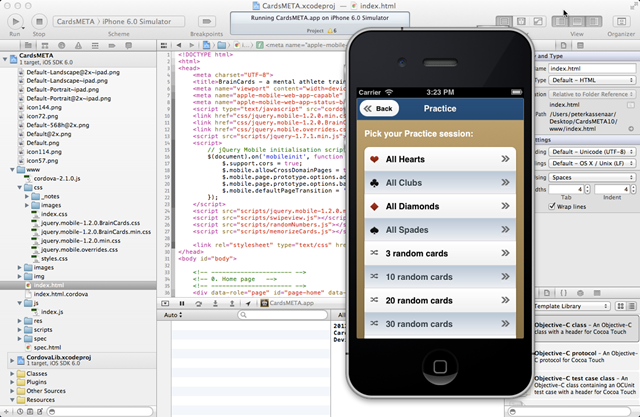Pause program execution in debug bar

(x=182, y=303)
